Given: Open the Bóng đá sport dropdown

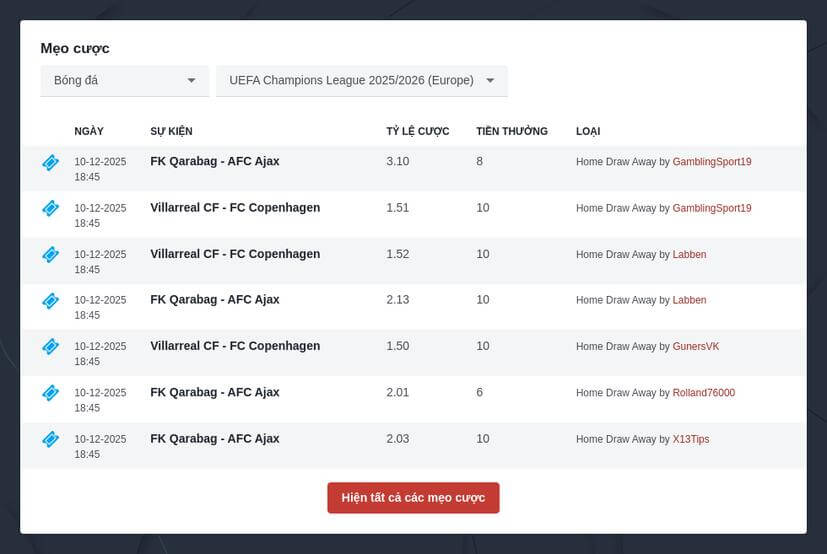Looking at the screenshot, I should tap(124, 81).
